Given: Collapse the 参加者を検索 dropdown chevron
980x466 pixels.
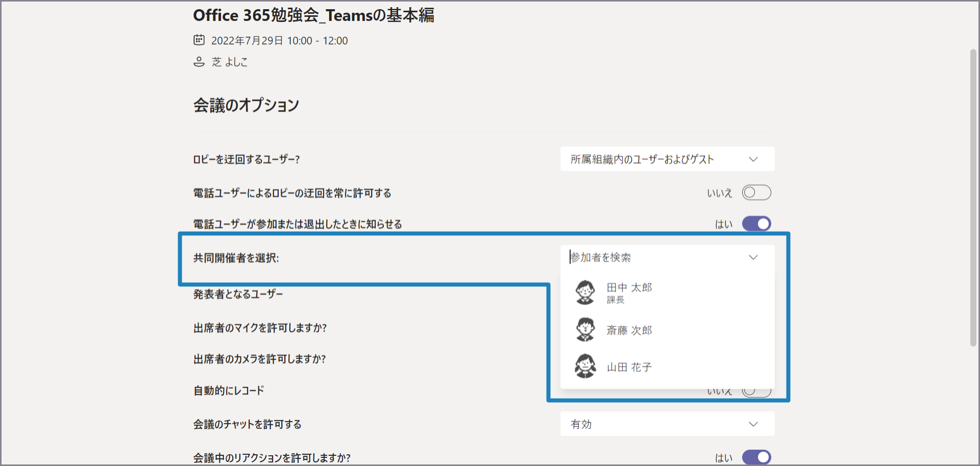Looking at the screenshot, I should (753, 257).
